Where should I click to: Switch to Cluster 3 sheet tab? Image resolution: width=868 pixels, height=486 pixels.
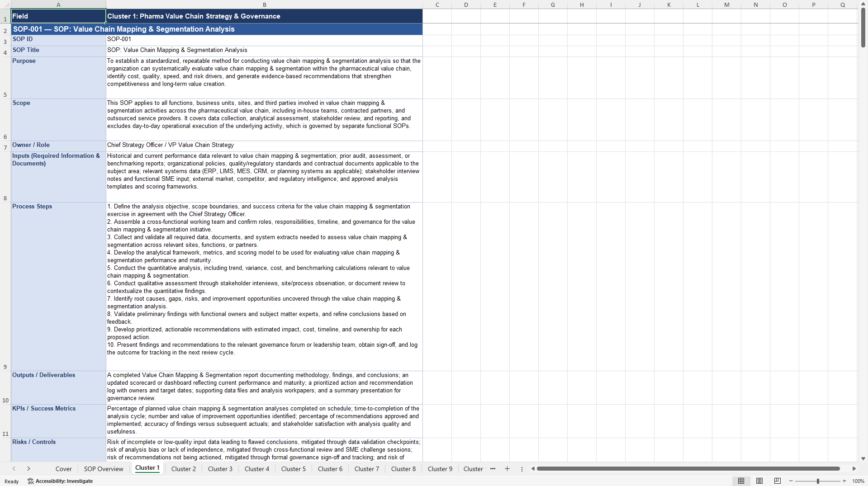tap(220, 469)
